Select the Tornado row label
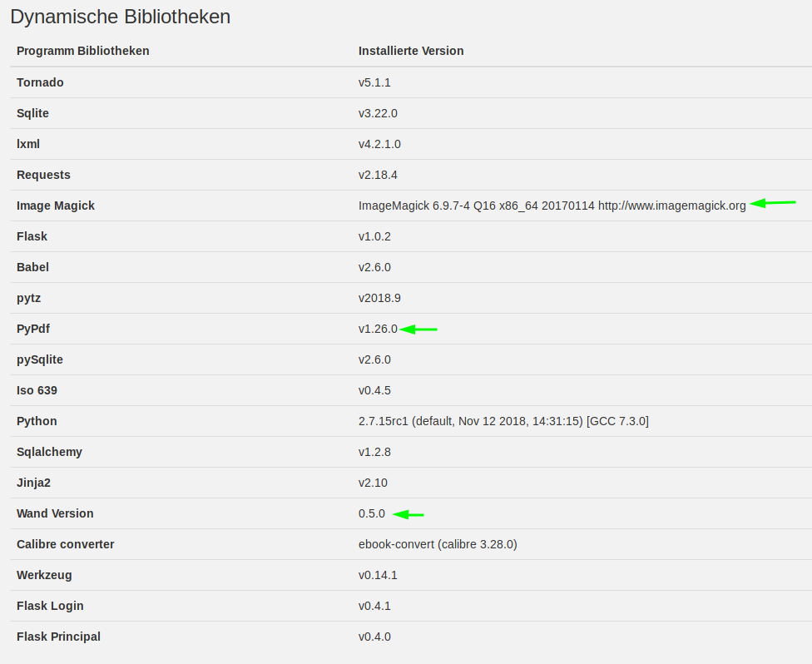This screenshot has height=664, width=812. point(40,82)
